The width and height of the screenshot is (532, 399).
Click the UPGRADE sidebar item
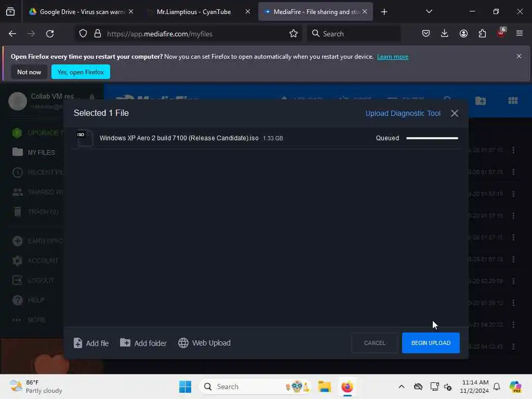click(x=37, y=132)
